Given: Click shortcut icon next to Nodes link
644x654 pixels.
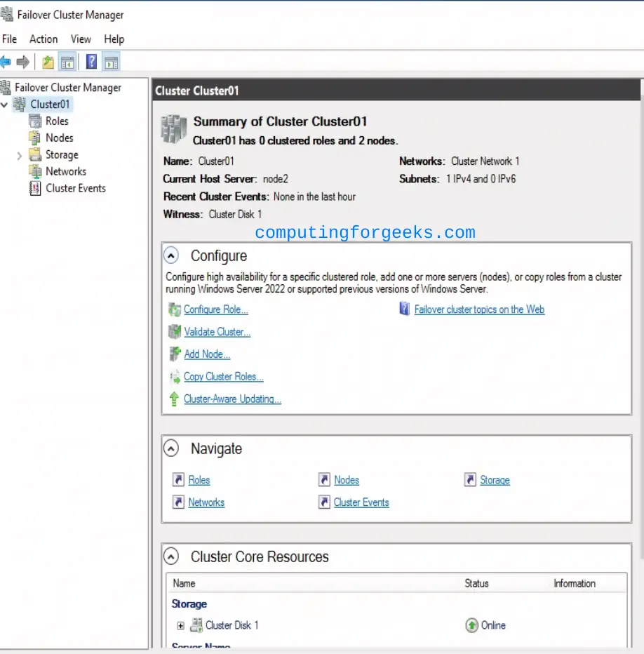Looking at the screenshot, I should pyautogui.click(x=324, y=480).
